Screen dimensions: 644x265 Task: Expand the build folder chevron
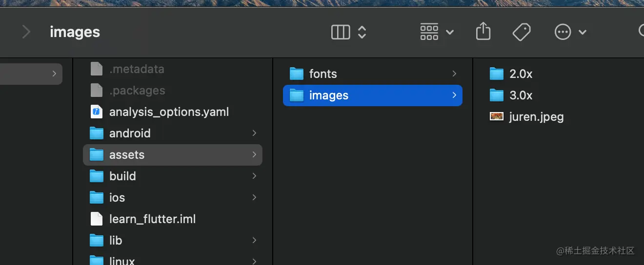click(x=254, y=176)
